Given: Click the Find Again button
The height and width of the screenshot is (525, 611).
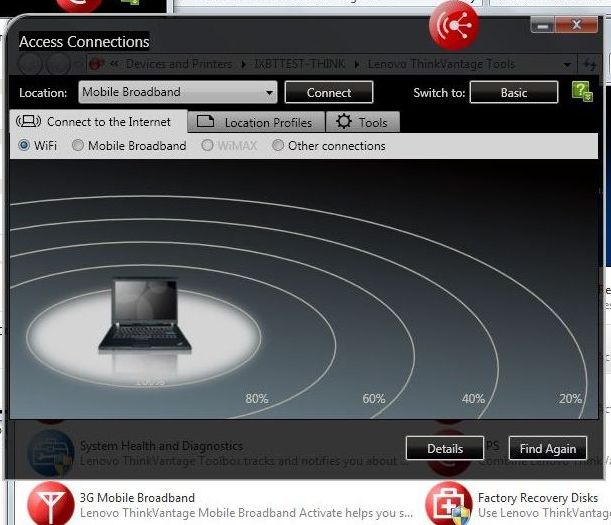Looking at the screenshot, I should pyautogui.click(x=548, y=448).
